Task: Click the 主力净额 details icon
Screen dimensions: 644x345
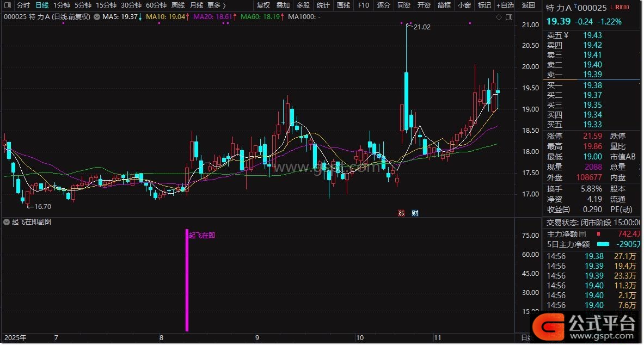Action: click(582, 234)
